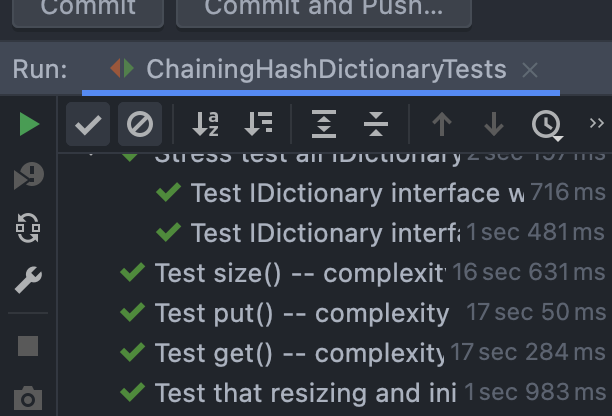Open run configuration wrench settings
Image resolution: width=612 pixels, height=416 pixels.
[x=28, y=281]
